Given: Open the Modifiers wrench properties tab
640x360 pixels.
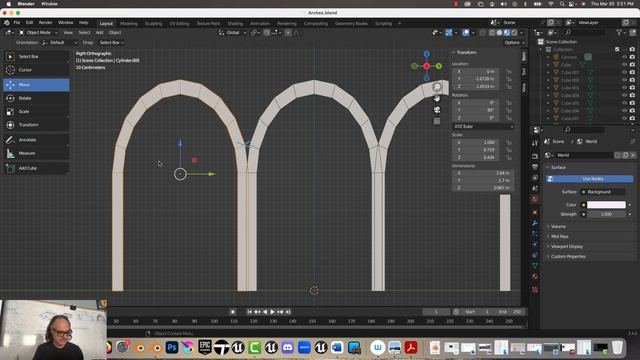Looking at the screenshot, I should click(535, 223).
